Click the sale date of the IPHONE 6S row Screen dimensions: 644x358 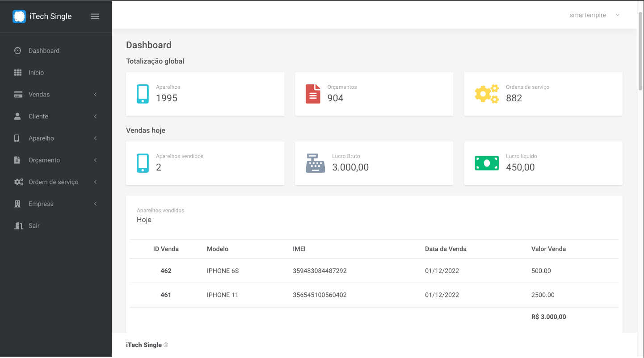(442, 271)
